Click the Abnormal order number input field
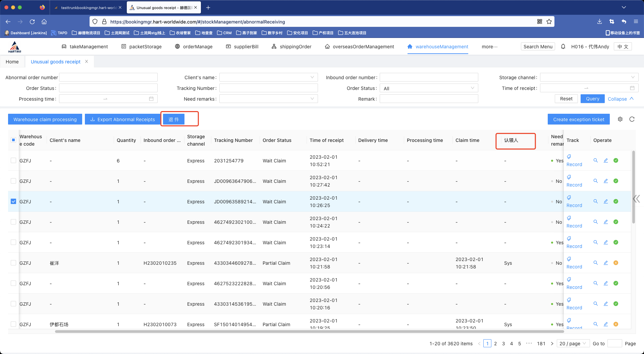Viewport: 644px width, 354px height. (x=108, y=78)
